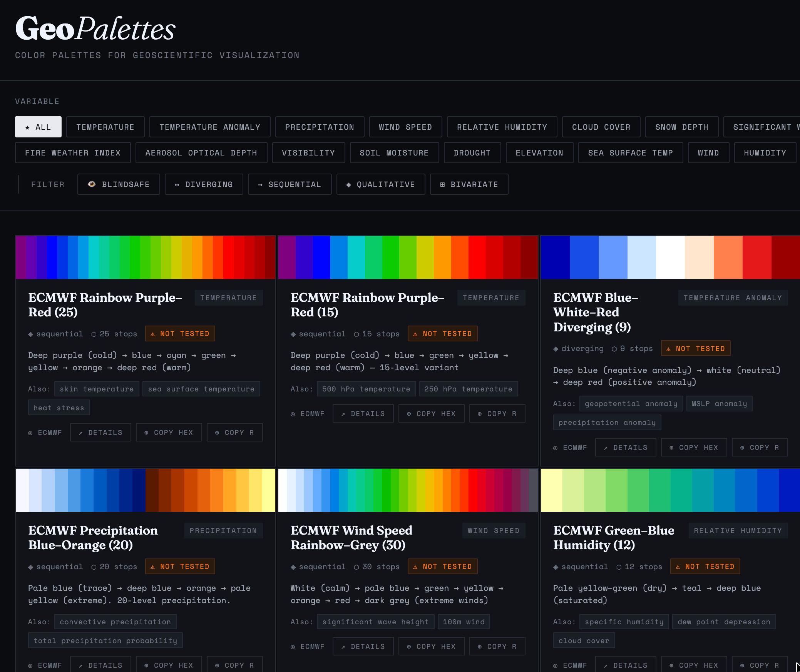Filter by Soil Moisture variable
This screenshot has height=672, width=800.
pyautogui.click(x=394, y=153)
